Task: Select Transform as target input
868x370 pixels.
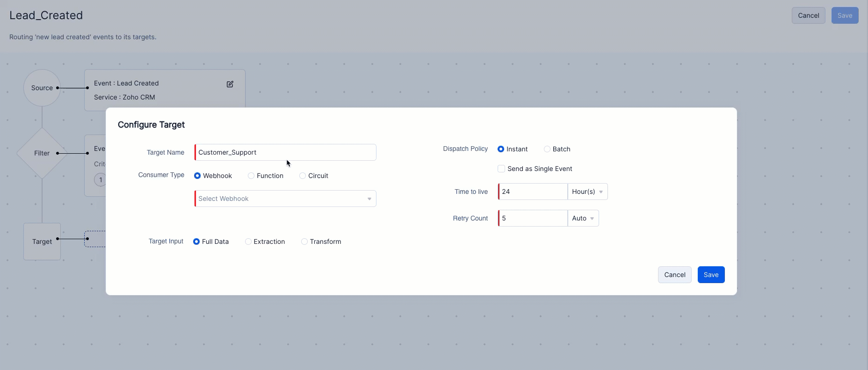Action: 304,242
